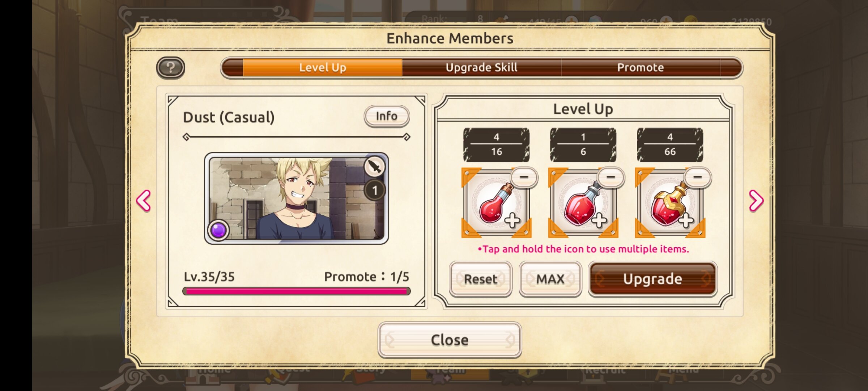Click the Reset button
Viewport: 868px width, 391px height.
point(480,279)
